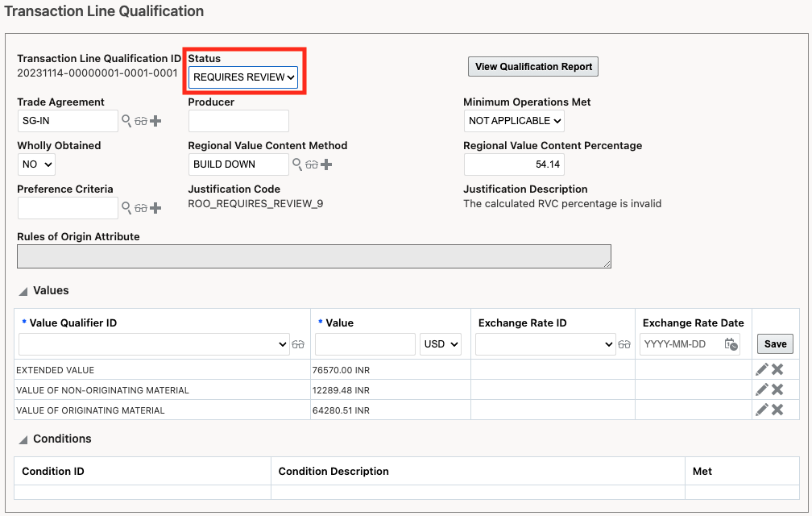The height and width of the screenshot is (516, 812).
Task: Edit VALUE OF NON-ORIGINATING MATERIAL row
Action: pyautogui.click(x=762, y=389)
